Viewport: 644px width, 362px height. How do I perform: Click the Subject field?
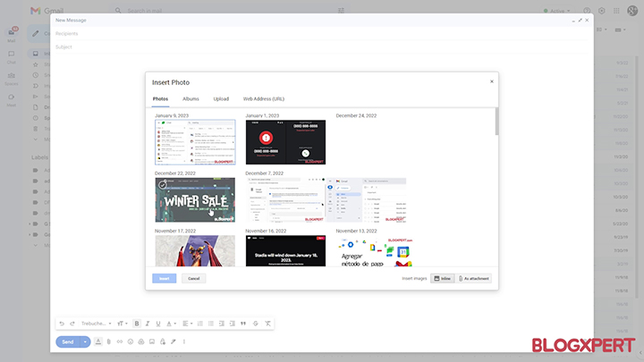(322, 47)
